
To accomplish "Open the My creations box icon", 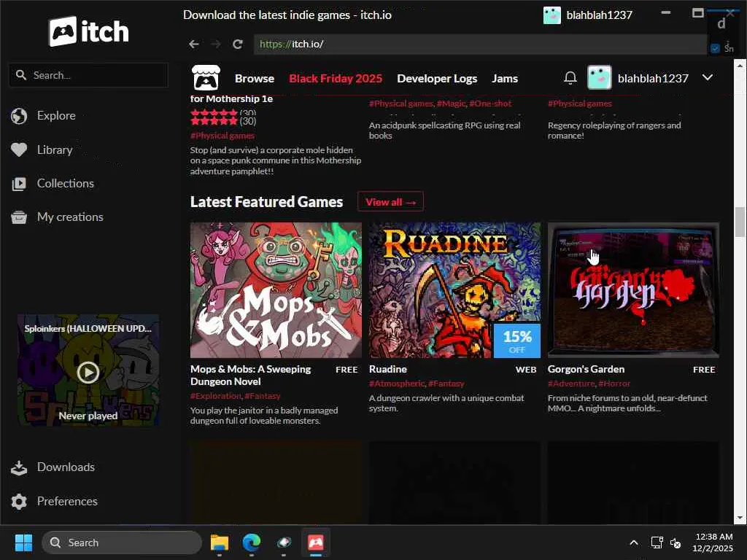I will [x=19, y=217].
